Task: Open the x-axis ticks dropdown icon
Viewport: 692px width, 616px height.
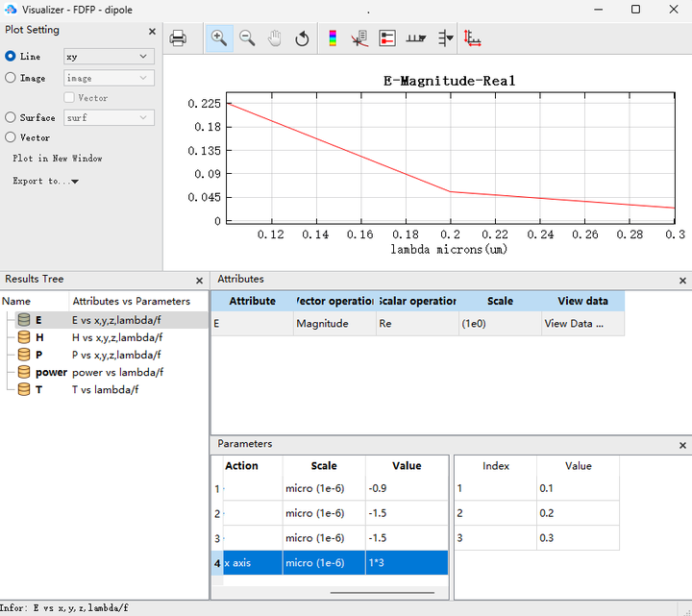Action: tap(416, 38)
